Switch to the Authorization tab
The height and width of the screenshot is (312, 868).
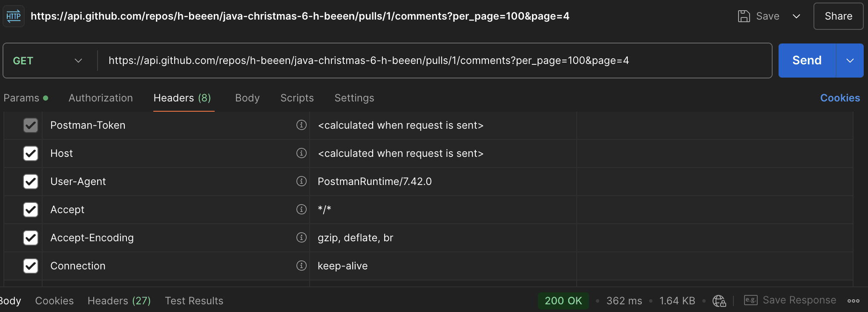101,98
